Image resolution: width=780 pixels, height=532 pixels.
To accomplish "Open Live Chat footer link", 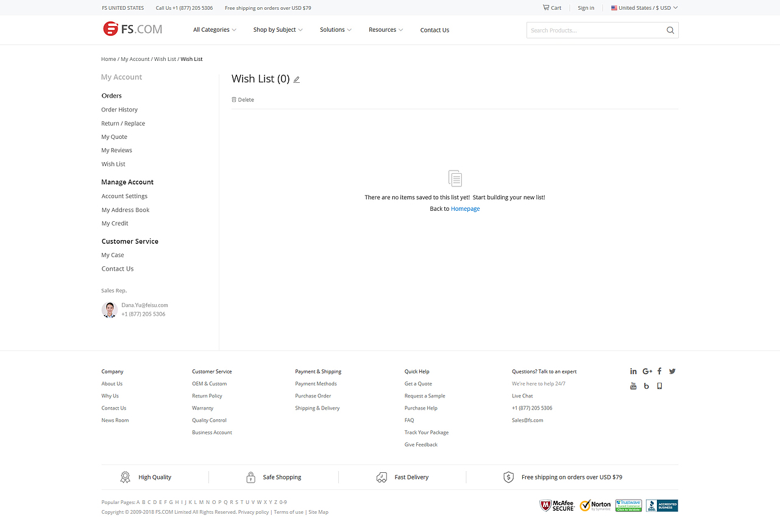I will [522, 396].
